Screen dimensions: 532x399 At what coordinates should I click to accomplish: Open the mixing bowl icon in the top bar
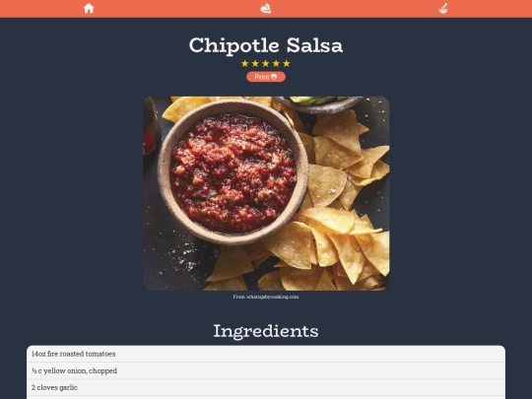click(443, 9)
